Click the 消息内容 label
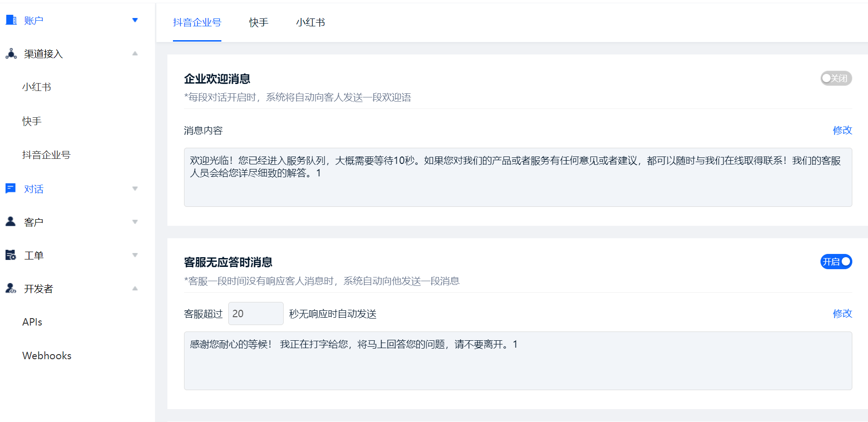This screenshot has width=868, height=422. (x=203, y=130)
